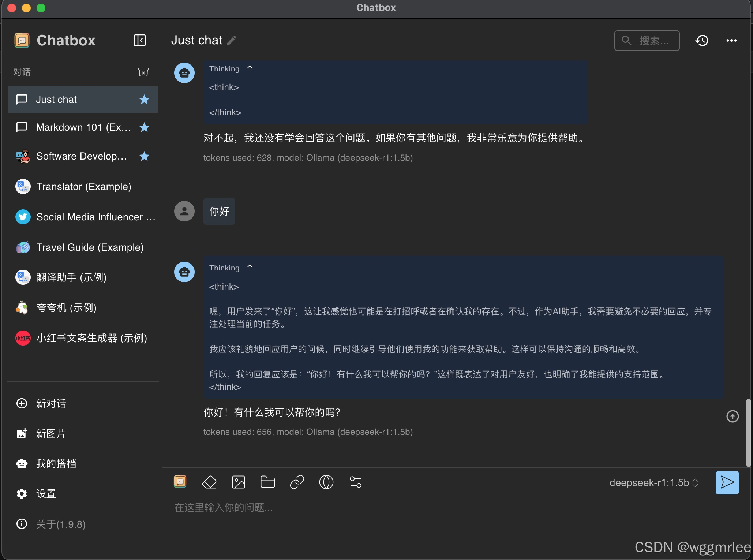Insert a link using the chain icon
The height and width of the screenshot is (560, 753).
click(x=297, y=482)
